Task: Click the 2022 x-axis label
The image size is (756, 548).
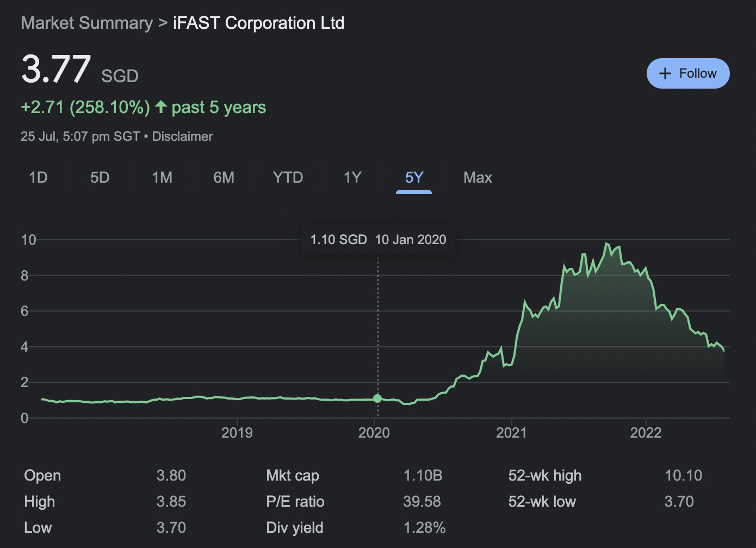Action: point(646,433)
